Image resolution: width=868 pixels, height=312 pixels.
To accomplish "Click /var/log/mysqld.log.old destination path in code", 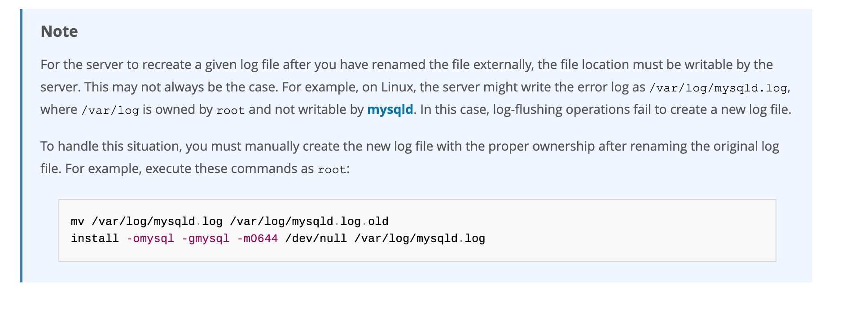I will click(309, 221).
